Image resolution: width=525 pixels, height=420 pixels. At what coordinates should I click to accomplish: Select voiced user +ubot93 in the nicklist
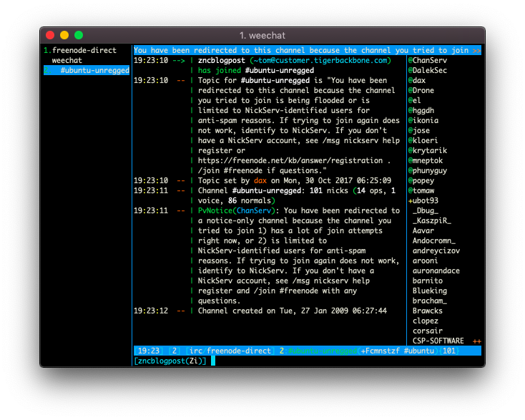[423, 200]
